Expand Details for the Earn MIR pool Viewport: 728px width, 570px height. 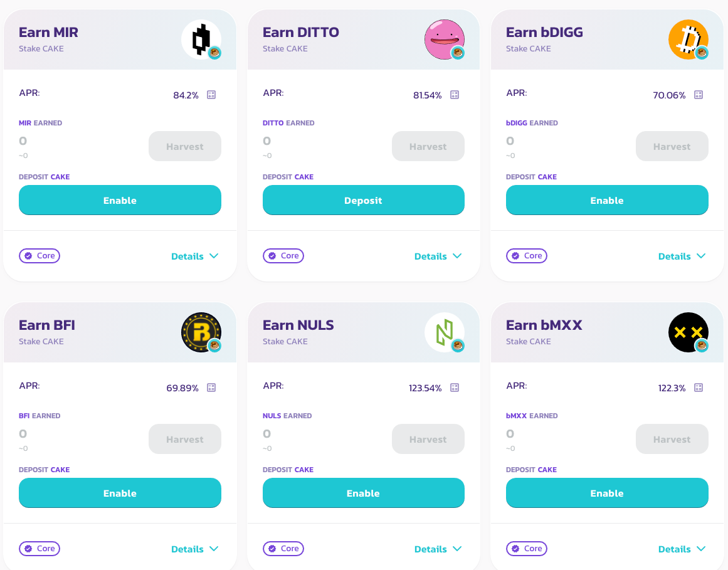point(194,256)
